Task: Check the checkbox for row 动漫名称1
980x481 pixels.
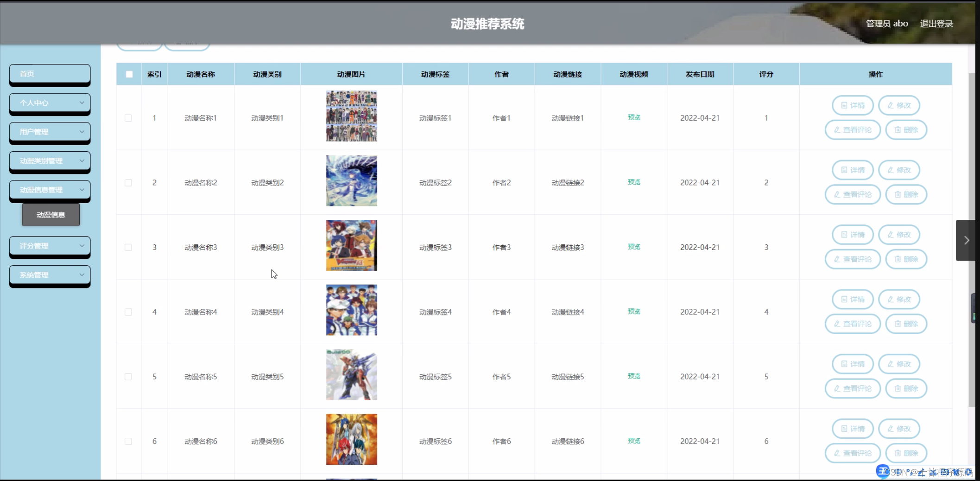Action: (x=128, y=118)
